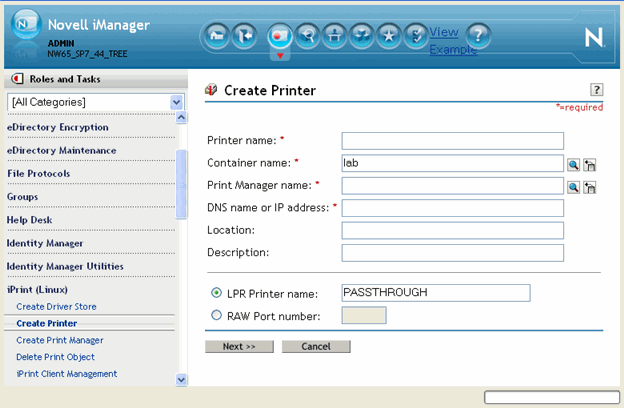Click the Preferences checklist toolbar icon
624x408 pixels.
coord(415,36)
